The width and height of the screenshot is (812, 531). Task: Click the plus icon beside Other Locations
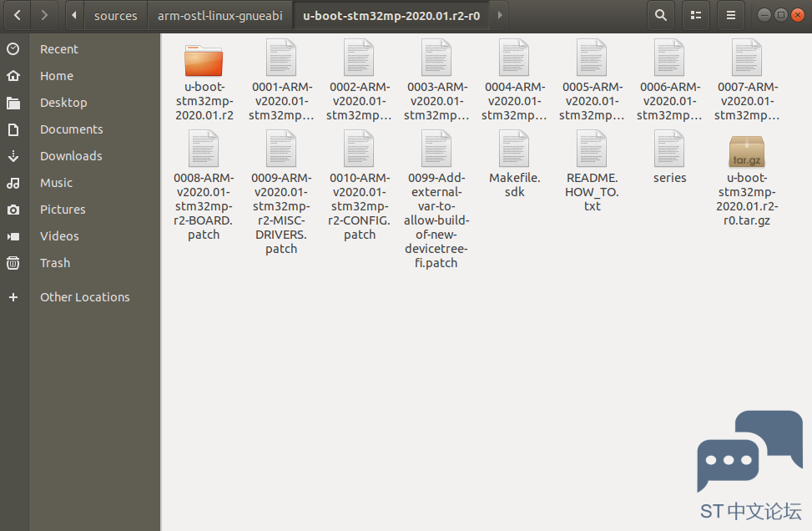click(13, 297)
